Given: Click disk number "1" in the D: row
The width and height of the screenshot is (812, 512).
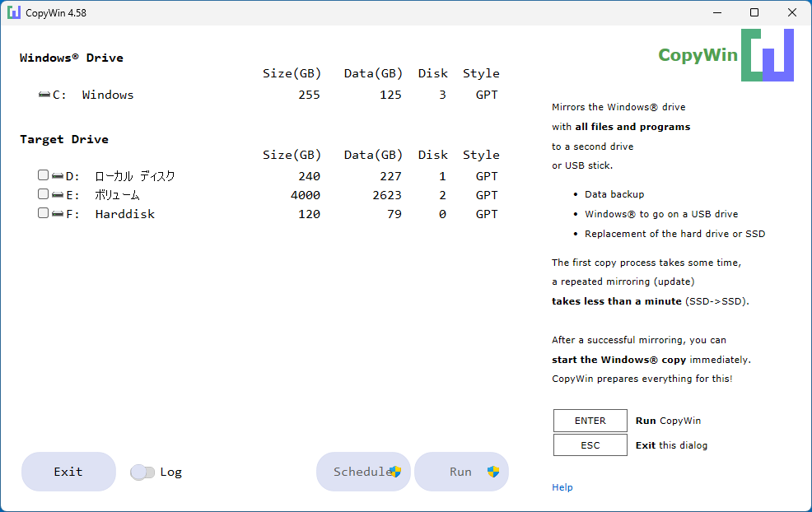Looking at the screenshot, I should pyautogui.click(x=442, y=176).
